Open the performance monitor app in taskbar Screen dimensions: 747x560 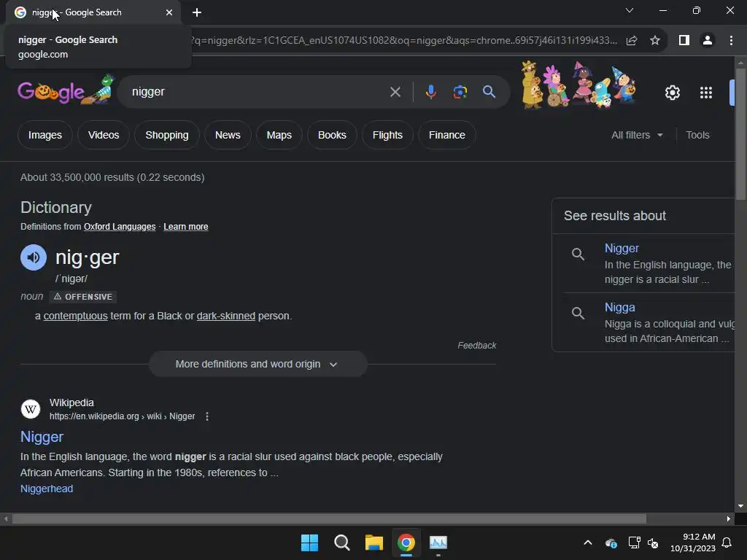coord(438,542)
